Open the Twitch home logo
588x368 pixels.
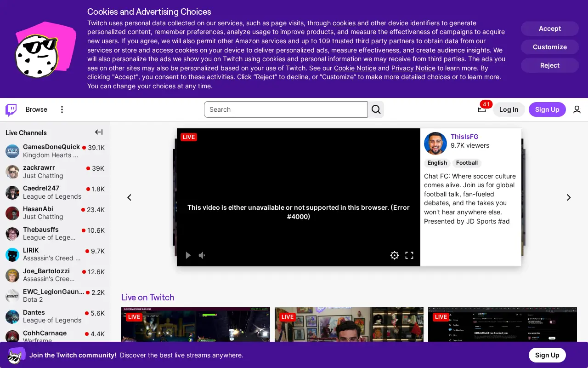pos(11,109)
